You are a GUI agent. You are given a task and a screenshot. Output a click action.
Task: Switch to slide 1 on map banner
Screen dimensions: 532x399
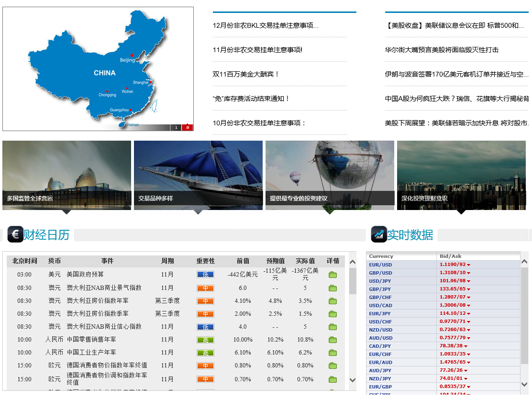[x=176, y=128]
